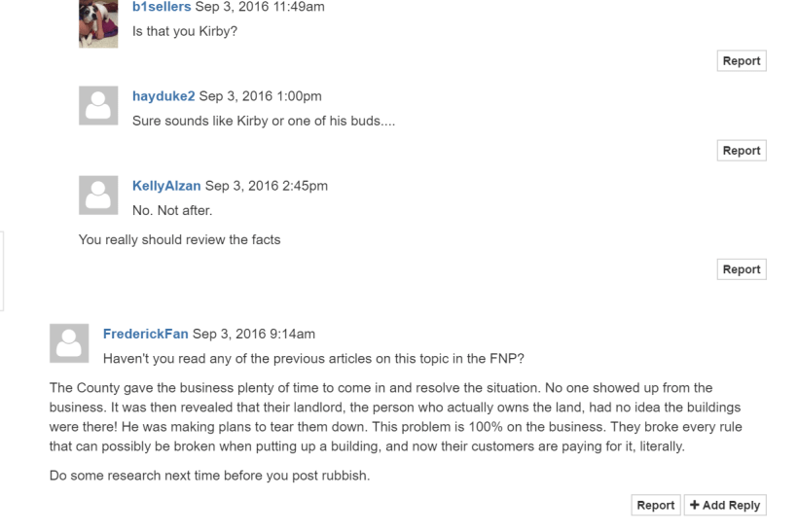Click the 'Is that you Kirby?' comment text
798x532 pixels.
[185, 31]
